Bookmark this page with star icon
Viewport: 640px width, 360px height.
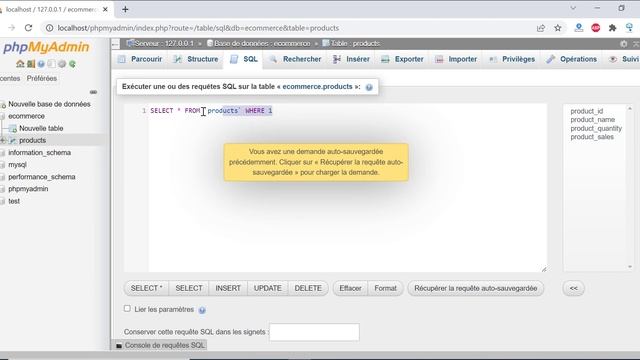coord(558,28)
